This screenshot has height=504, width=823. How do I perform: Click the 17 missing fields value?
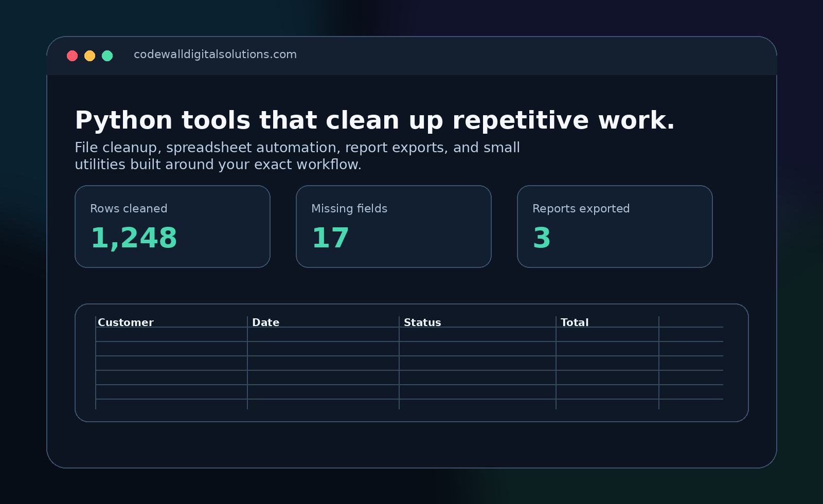tap(330, 238)
